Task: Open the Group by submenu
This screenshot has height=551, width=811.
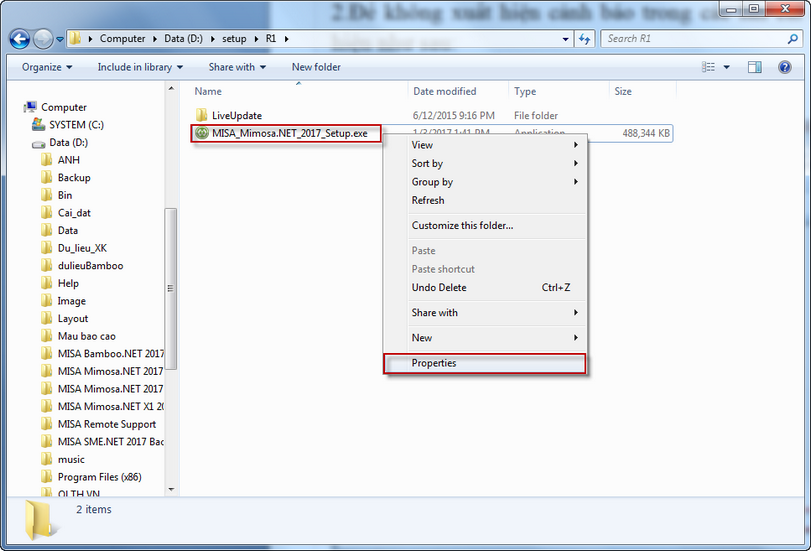Action: pos(495,182)
